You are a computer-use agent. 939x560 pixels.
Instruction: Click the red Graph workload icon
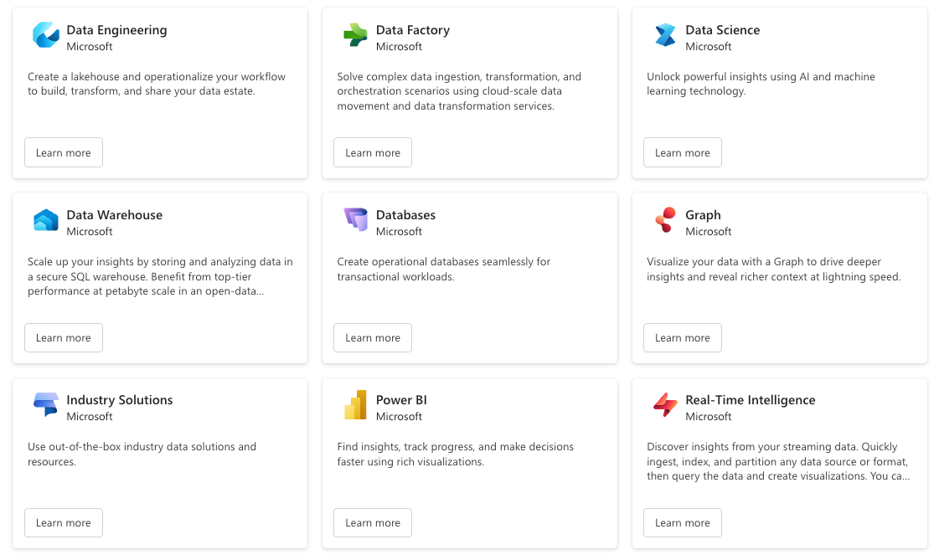(x=665, y=219)
